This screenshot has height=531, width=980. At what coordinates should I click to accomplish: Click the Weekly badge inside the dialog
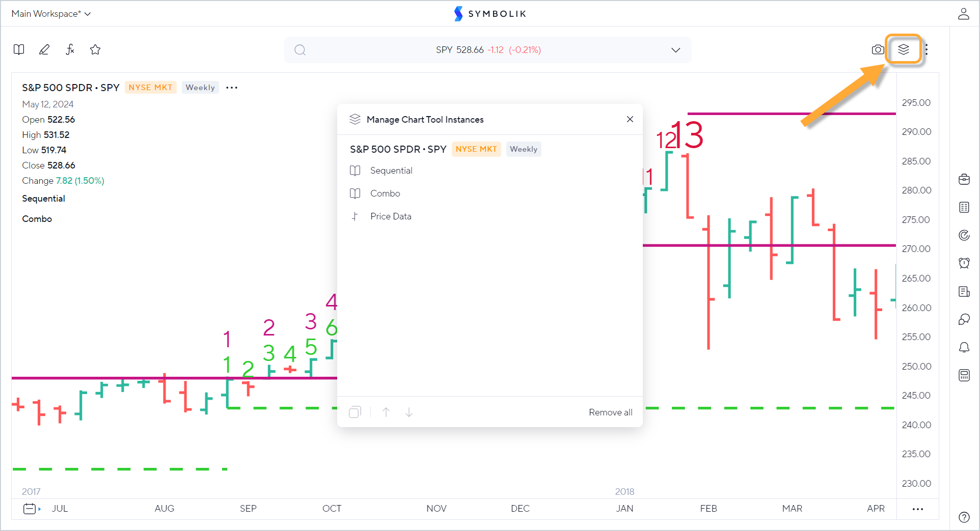click(x=524, y=149)
